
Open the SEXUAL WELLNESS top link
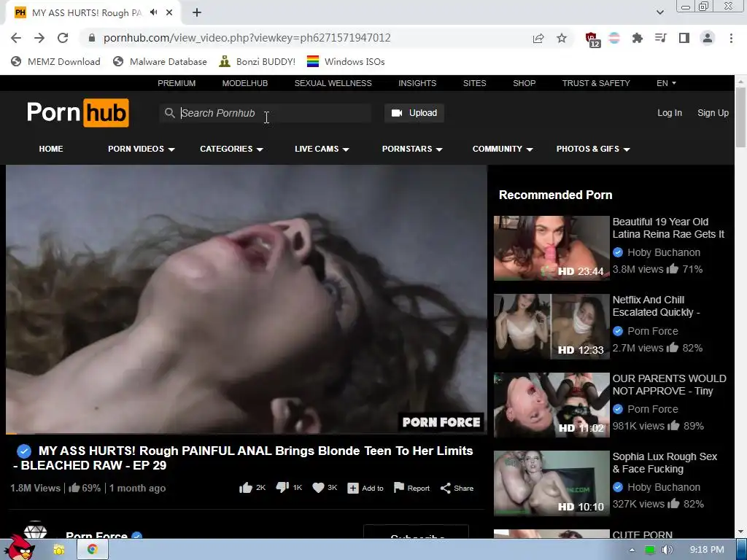click(333, 83)
